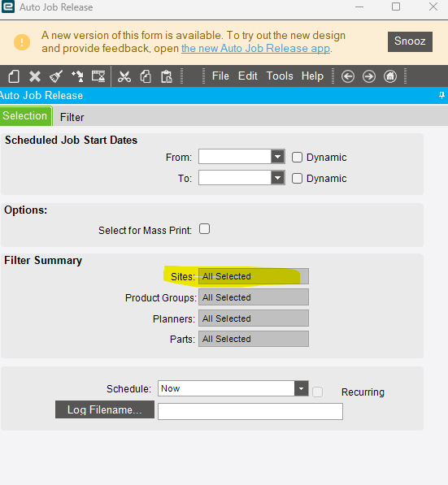This screenshot has height=485, width=448.
Task: Open the Tools menu
Action: tap(280, 76)
